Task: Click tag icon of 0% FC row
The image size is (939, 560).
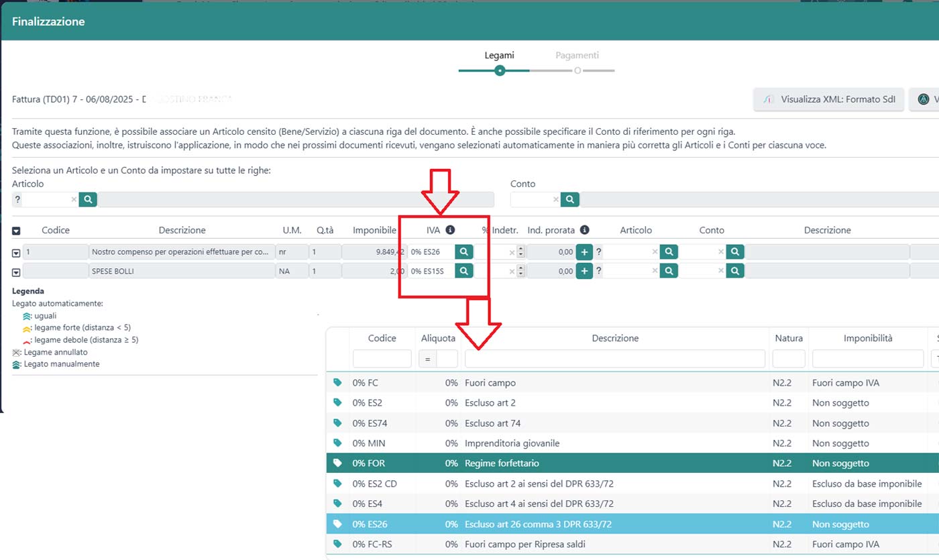Action: click(x=337, y=383)
